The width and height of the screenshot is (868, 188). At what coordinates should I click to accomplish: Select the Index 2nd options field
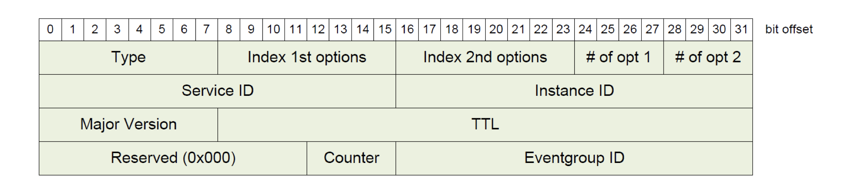(x=485, y=58)
